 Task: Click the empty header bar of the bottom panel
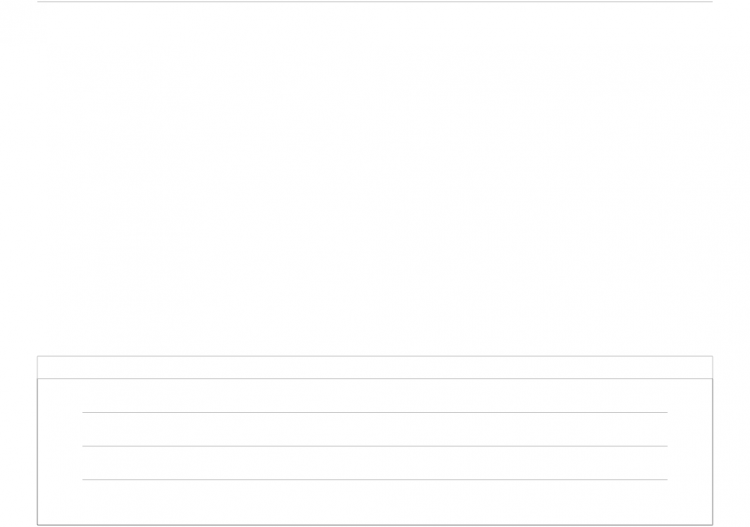coord(375,367)
